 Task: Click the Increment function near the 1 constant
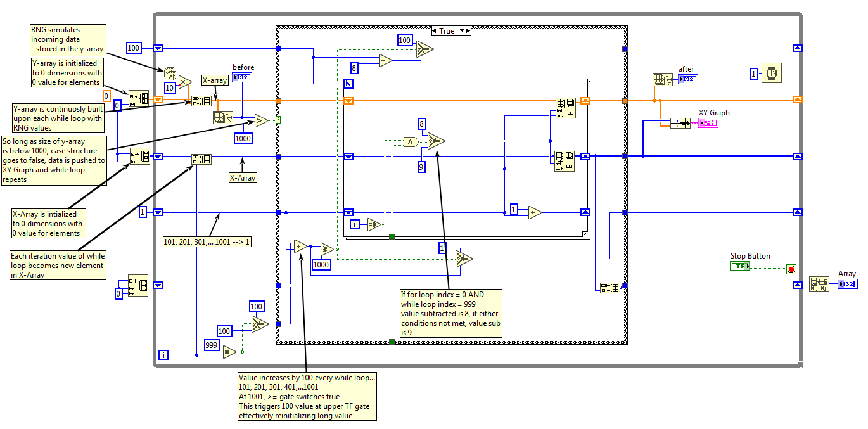tap(532, 212)
